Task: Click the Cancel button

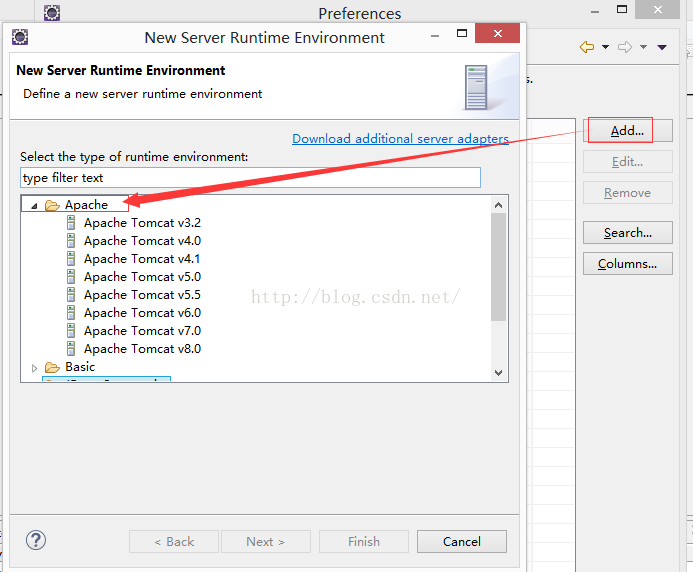Action: [462, 541]
